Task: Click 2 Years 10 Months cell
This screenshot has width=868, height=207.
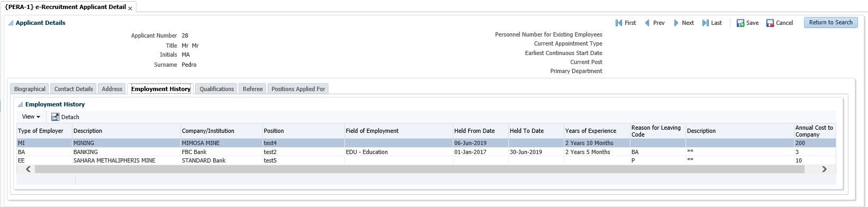Action: 597,143
